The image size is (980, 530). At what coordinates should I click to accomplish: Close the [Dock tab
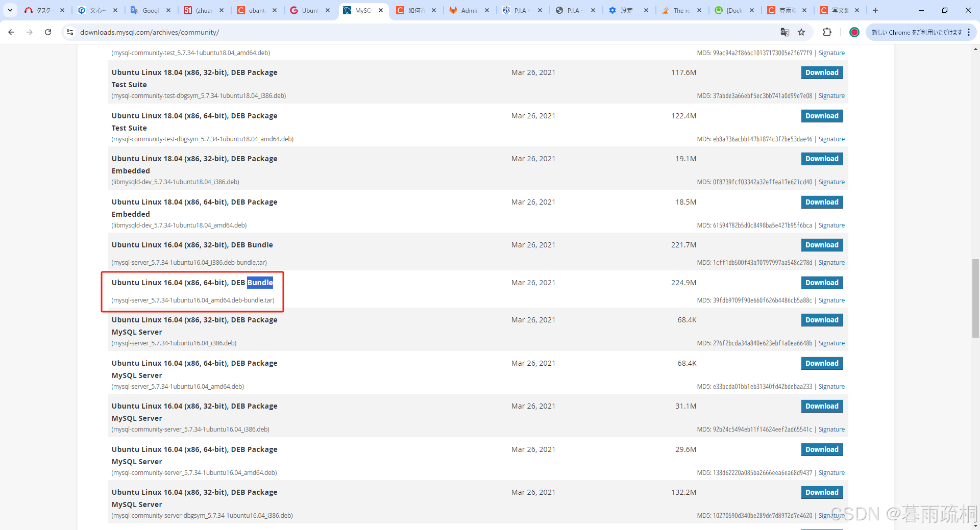[752, 10]
